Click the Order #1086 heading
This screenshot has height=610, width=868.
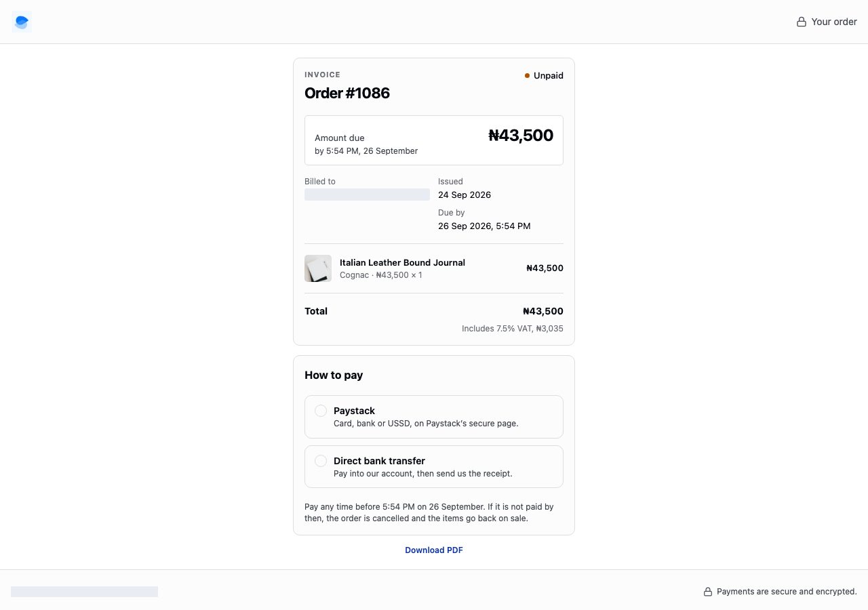pos(347,93)
